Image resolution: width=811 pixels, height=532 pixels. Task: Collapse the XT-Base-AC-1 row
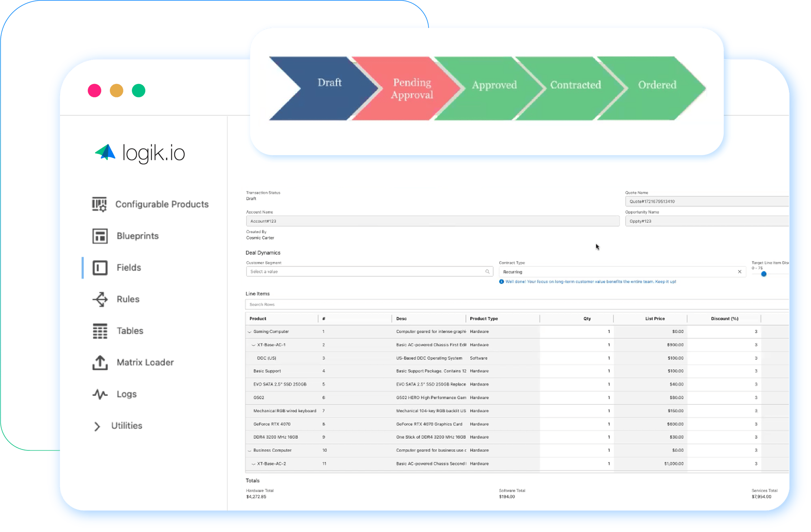pyautogui.click(x=253, y=345)
